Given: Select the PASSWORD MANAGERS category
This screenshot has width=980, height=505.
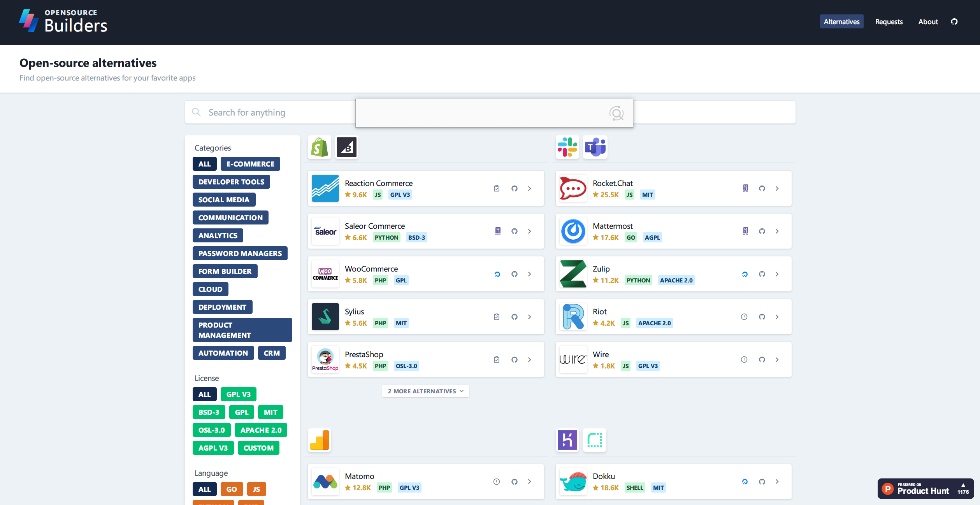Looking at the screenshot, I should (x=240, y=254).
